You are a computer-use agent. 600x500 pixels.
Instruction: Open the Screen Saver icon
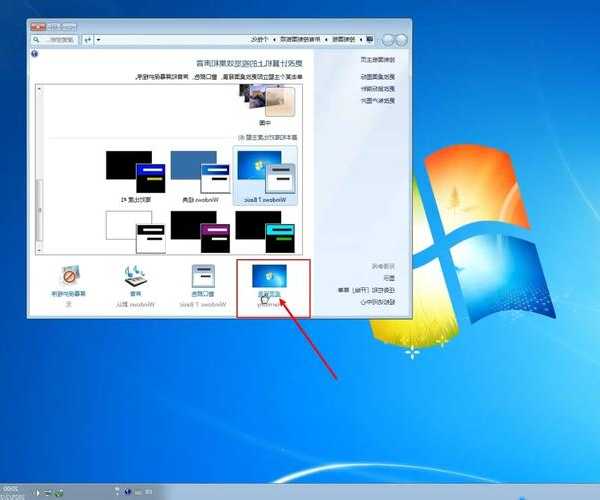pos(70,281)
